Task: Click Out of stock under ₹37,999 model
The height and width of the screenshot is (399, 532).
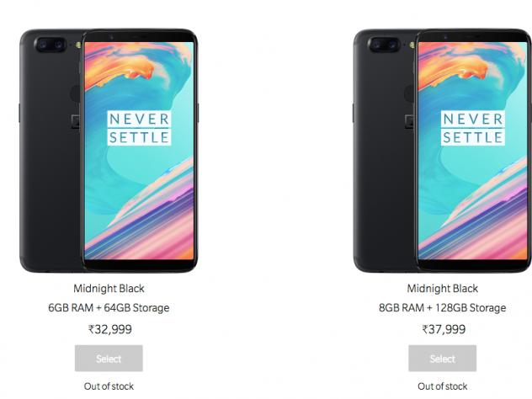Action: (x=443, y=386)
